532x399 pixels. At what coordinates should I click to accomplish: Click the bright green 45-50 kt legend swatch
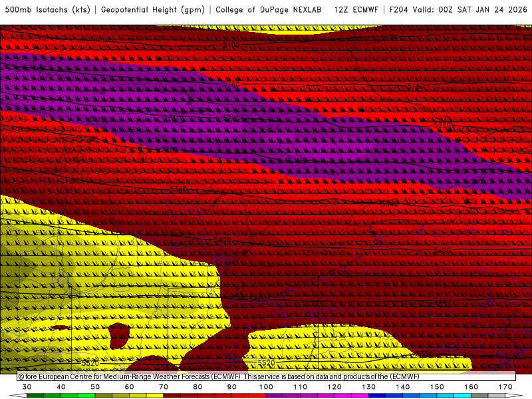[86, 396]
